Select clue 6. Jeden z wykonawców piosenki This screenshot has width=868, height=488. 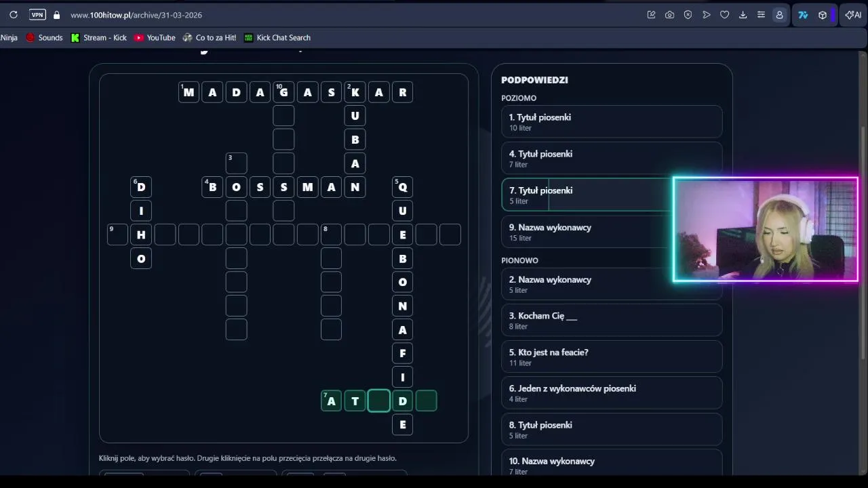(612, 393)
